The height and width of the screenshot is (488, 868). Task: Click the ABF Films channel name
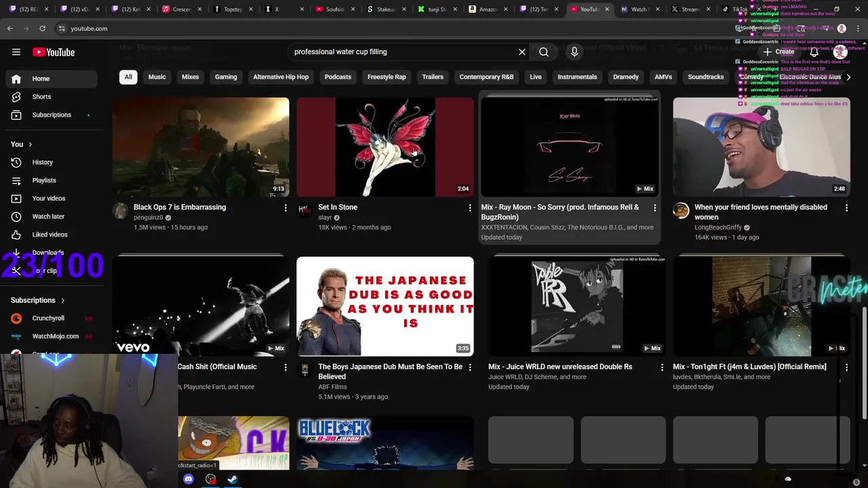point(332,387)
